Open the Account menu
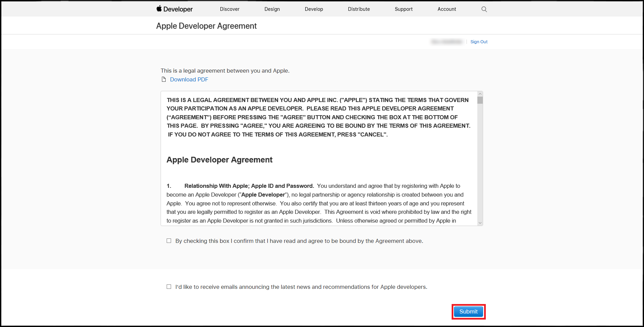Viewport: 644px width, 327px height. coord(447,9)
